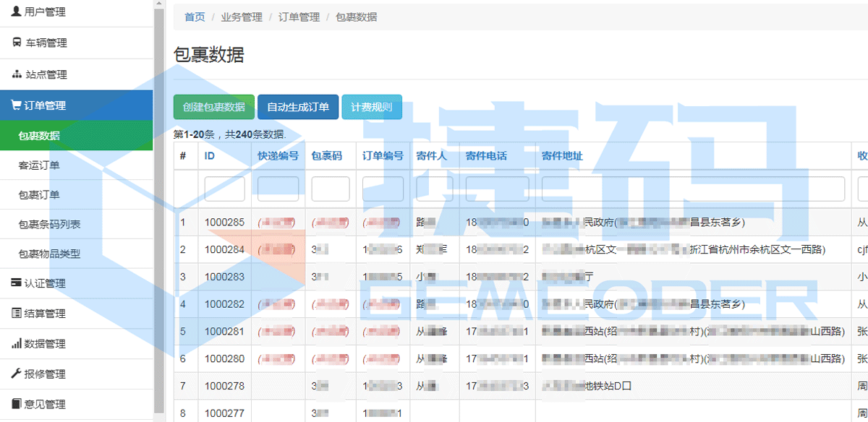Go to 包裹物品类型 page
This screenshot has width=868, height=422.
49,254
